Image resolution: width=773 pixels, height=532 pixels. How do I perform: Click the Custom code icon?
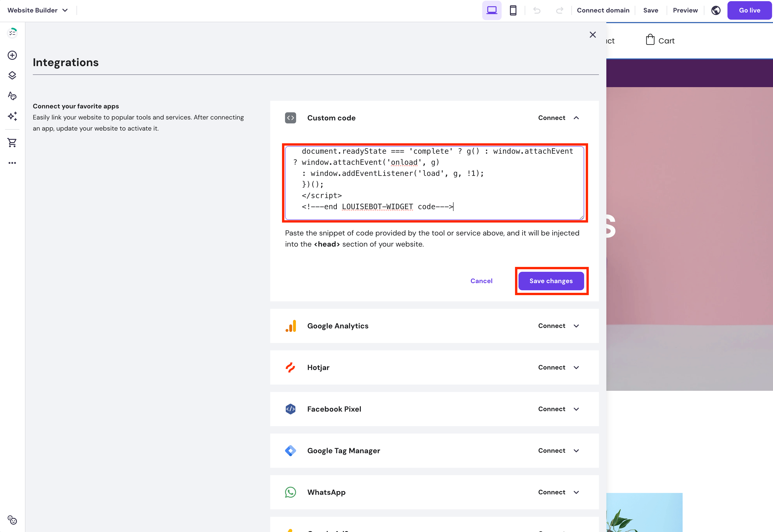[291, 118]
